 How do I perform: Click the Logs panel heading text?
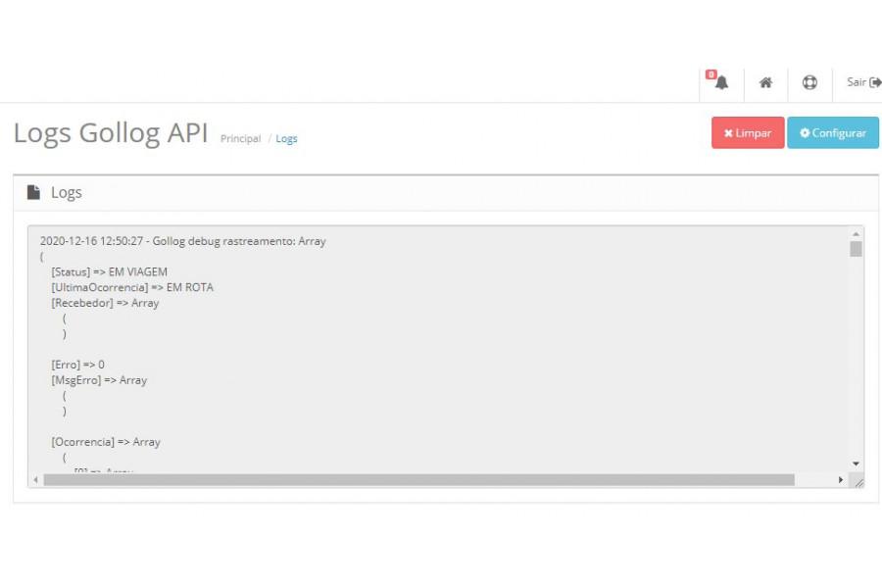point(67,192)
